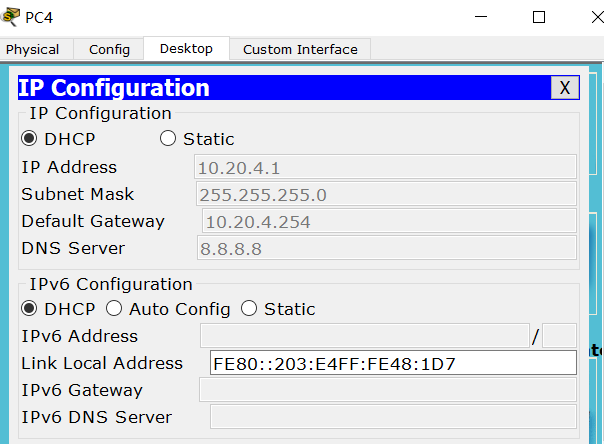604x444 pixels.
Task: Maximize the PC4 window
Action: click(539, 17)
